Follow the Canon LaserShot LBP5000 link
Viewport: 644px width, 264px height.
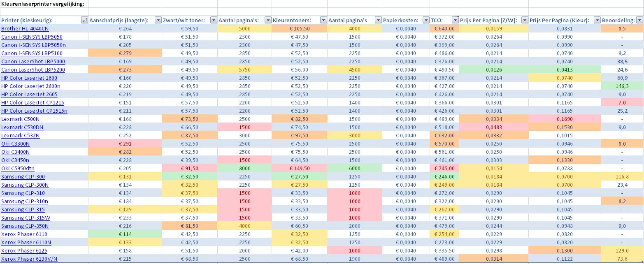pyautogui.click(x=33, y=62)
